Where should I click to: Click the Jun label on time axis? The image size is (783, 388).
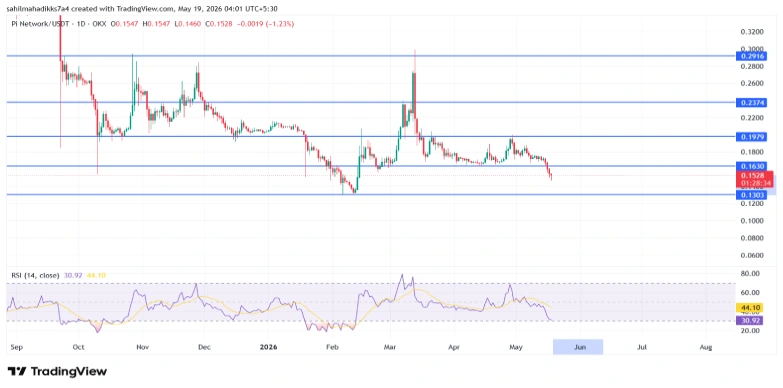pyautogui.click(x=580, y=346)
